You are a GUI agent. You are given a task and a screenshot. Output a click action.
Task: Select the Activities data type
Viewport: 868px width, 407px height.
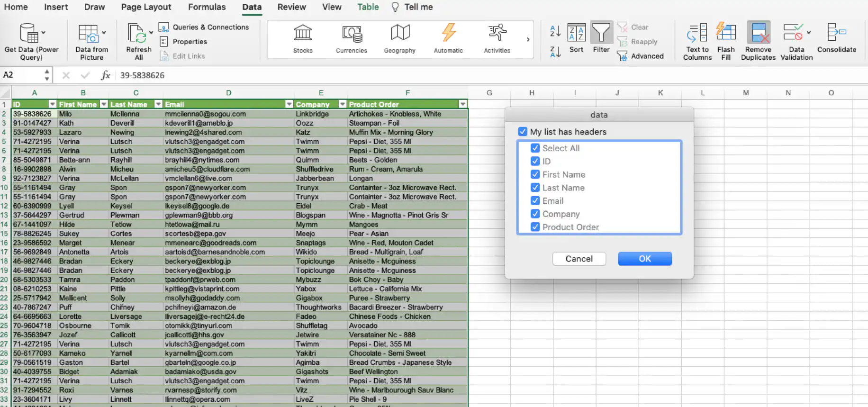pos(497,39)
